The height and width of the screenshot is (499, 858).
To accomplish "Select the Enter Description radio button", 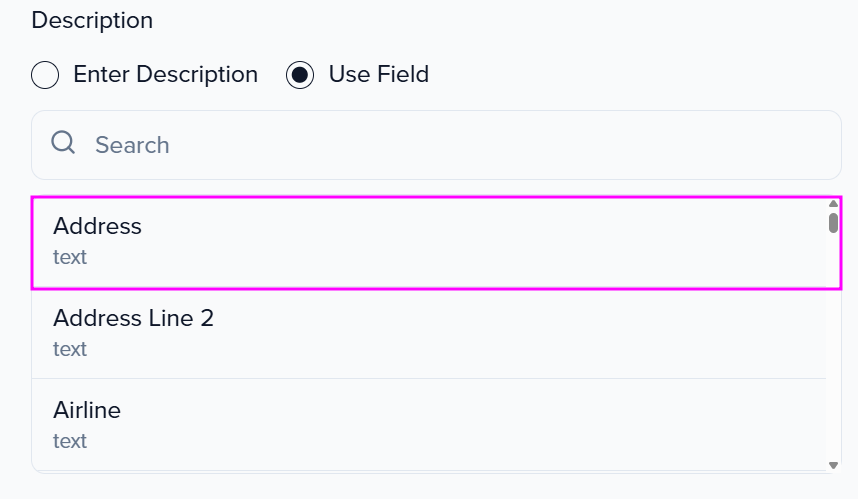I will pos(45,75).
